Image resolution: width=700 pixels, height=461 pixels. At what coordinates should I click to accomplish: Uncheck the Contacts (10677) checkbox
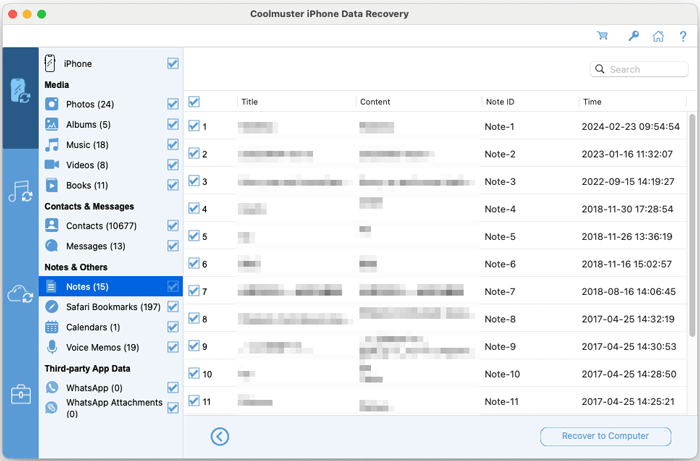click(x=173, y=226)
